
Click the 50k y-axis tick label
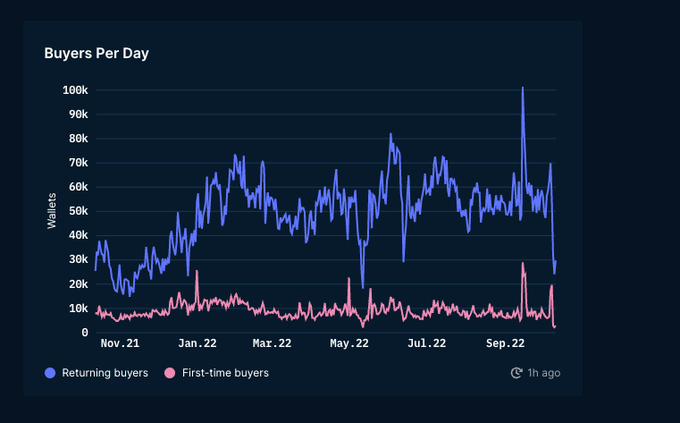(78, 211)
